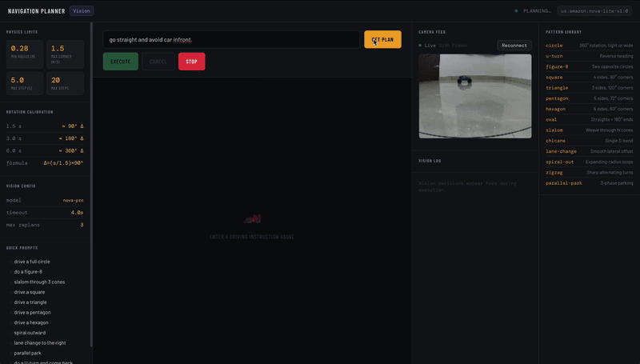Hit the red STOP button
Image resolution: width=640 pixels, height=364 pixels.
pos(191,62)
